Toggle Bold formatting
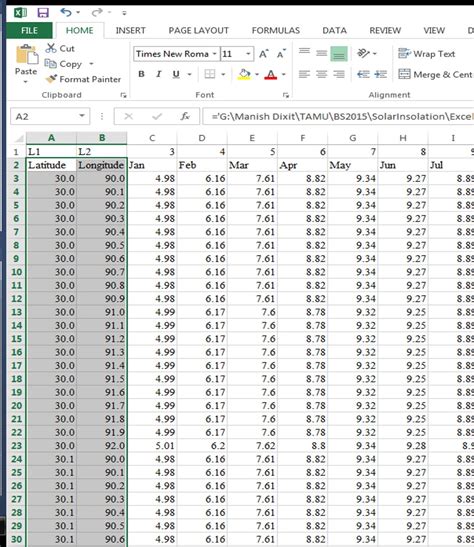Image resolution: width=474 pixels, height=547 pixels. point(141,74)
